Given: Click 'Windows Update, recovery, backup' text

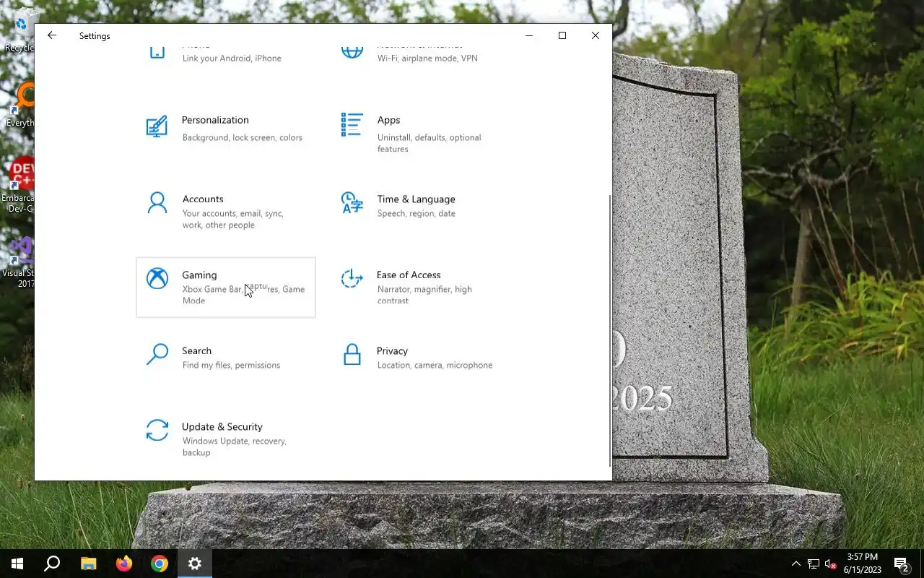Looking at the screenshot, I should pyautogui.click(x=235, y=447).
